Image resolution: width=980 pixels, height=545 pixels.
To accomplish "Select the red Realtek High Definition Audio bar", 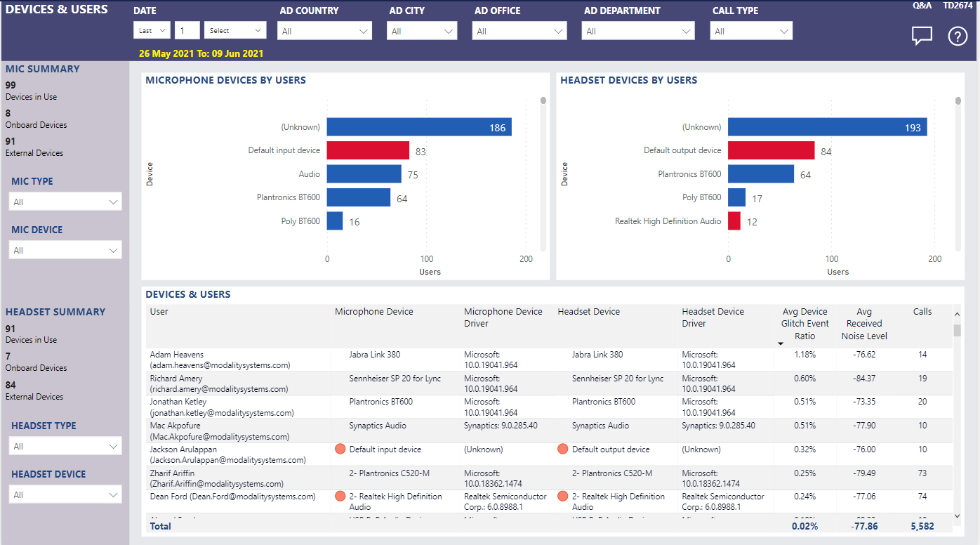I will pos(734,221).
